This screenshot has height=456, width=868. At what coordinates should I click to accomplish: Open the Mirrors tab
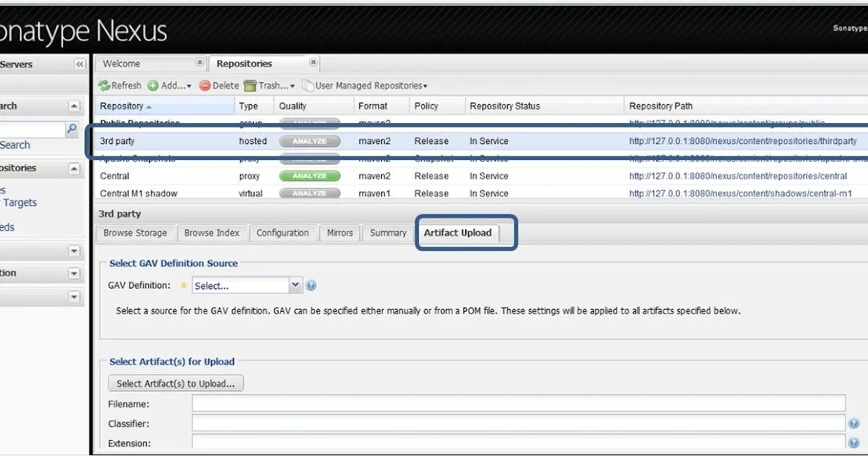point(340,233)
